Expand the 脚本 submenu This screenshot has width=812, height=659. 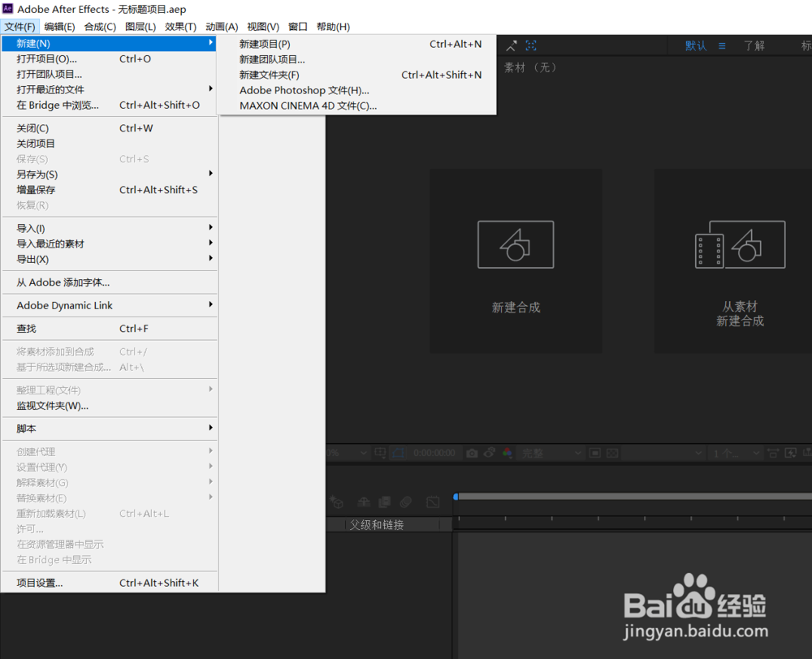(x=109, y=429)
